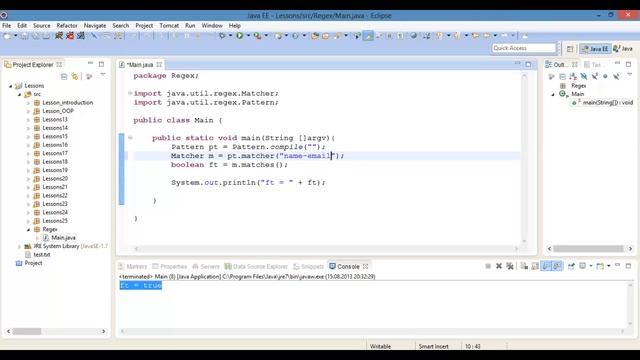Click Project Explorer horizontal scrollbar thumb

coord(27,331)
